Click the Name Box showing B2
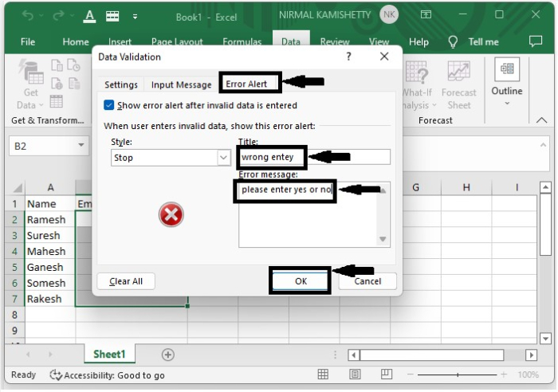This screenshot has width=558, height=392. click(49, 146)
